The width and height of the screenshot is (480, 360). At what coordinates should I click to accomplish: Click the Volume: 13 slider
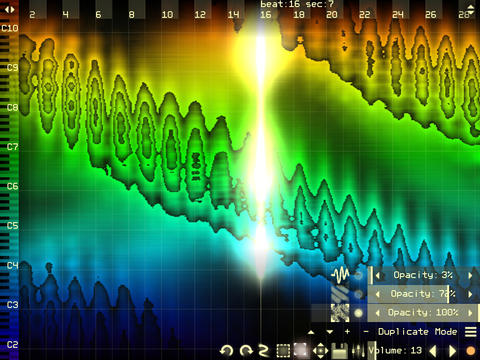coord(396,351)
